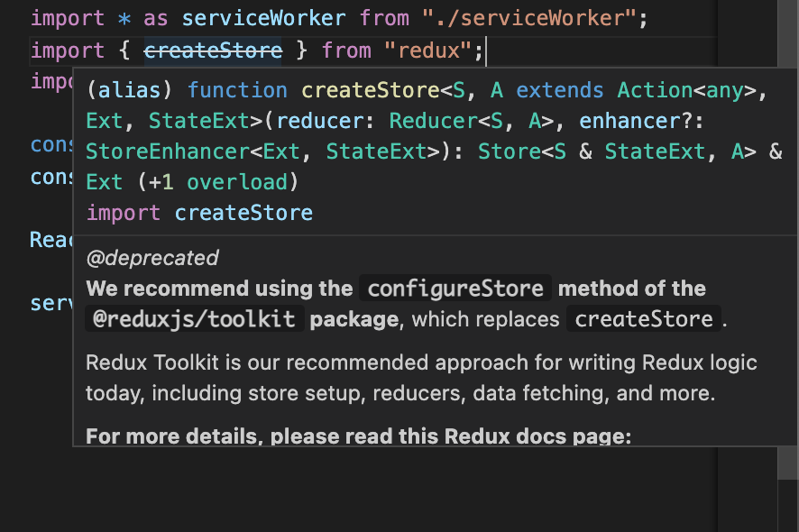Click the @deprecated tag in the hover tooltip
This screenshot has height=532, width=799.
click(152, 258)
